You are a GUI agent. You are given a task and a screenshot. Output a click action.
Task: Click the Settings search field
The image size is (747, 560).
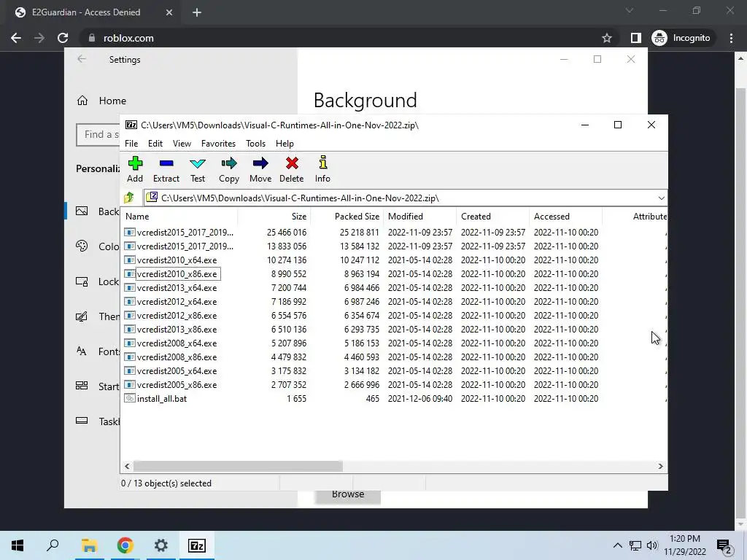click(98, 135)
